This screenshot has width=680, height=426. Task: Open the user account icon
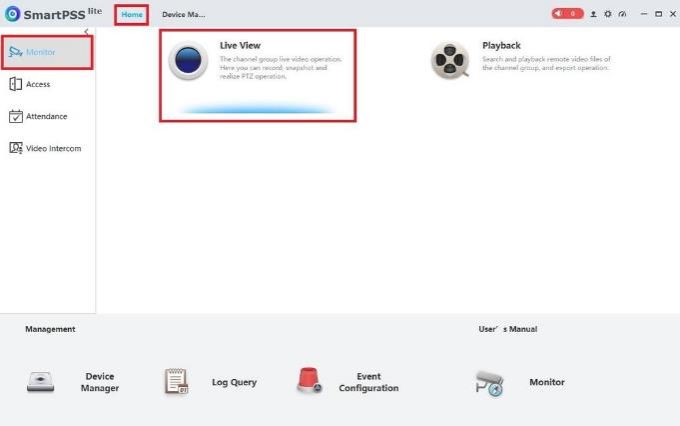coord(593,14)
